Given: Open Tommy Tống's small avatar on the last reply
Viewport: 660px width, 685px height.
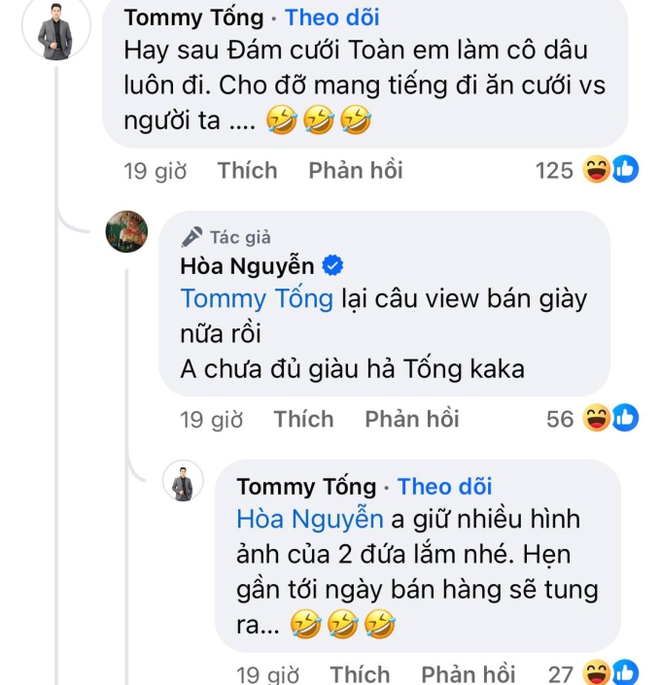Looking at the screenshot, I should click(x=183, y=483).
